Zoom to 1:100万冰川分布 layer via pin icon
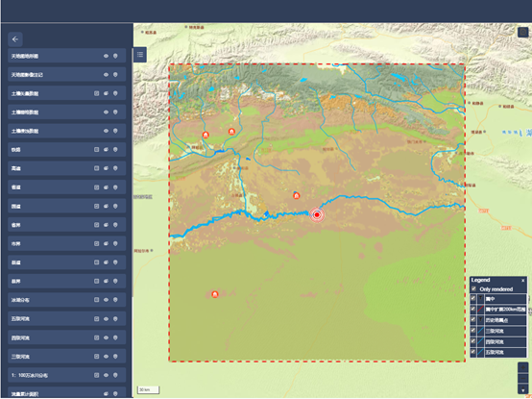Screen dimensions: 532x399 (x=115, y=375)
